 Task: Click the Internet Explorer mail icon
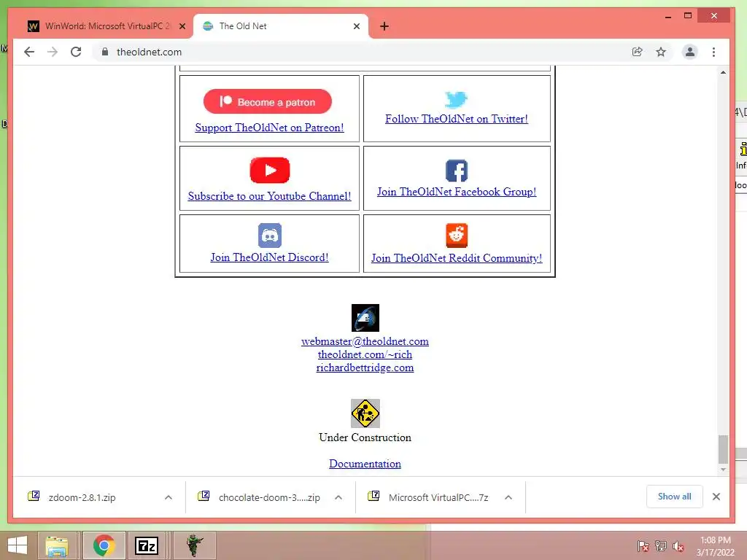[x=365, y=318]
